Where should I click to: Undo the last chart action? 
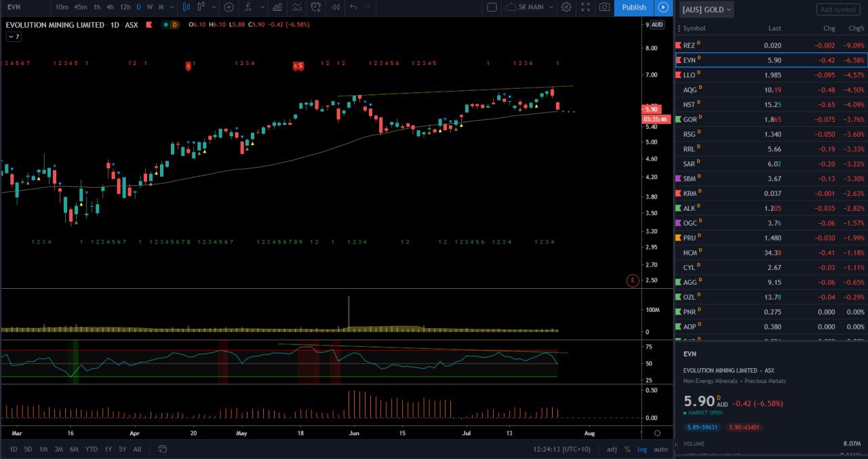pos(353,7)
